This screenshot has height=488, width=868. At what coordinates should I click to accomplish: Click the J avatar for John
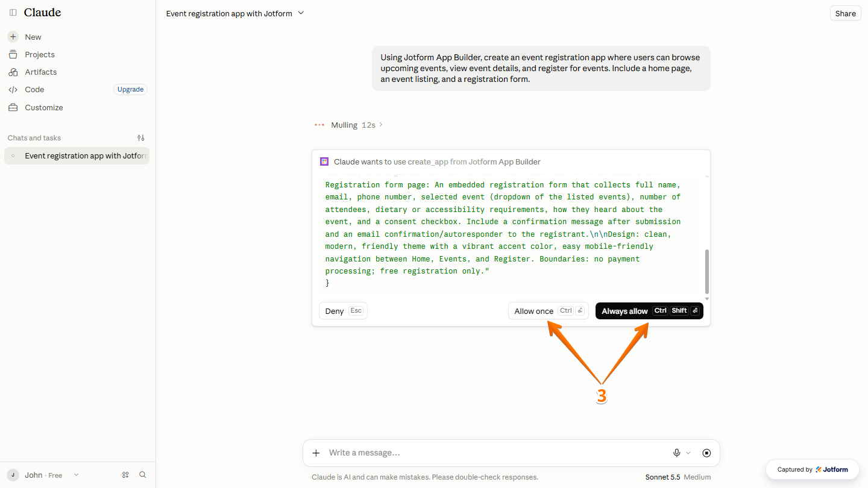(13, 475)
